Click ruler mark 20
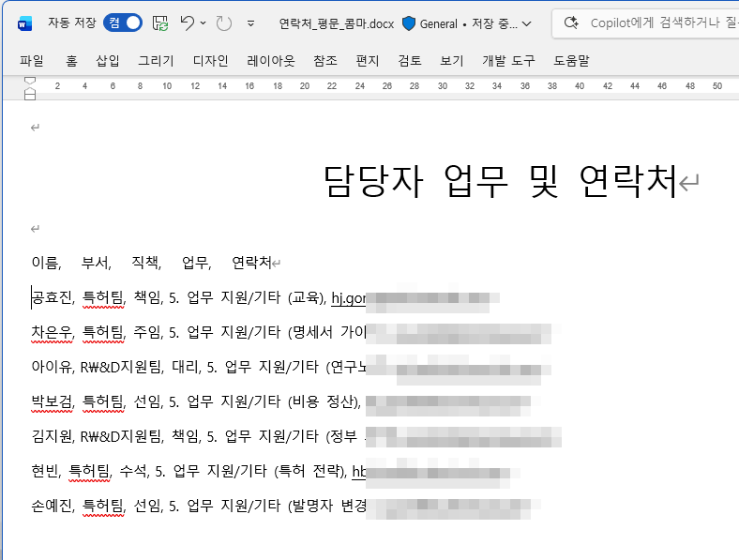Screen dimensions: 739x560 [x=305, y=85]
